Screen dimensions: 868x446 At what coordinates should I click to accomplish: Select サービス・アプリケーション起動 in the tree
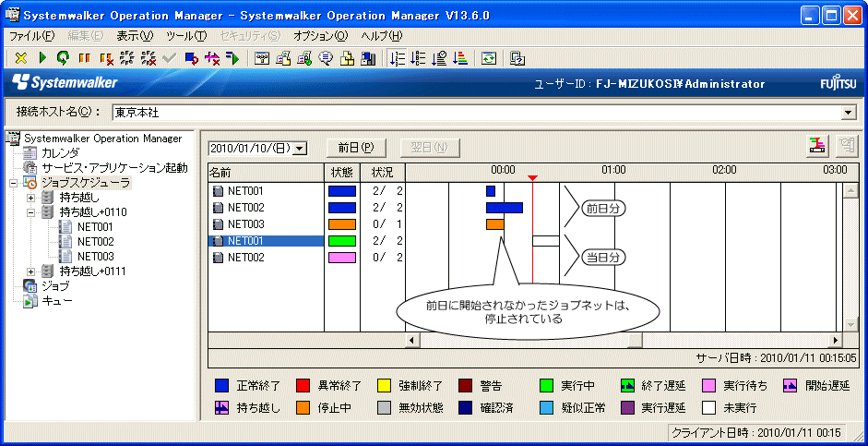(x=115, y=168)
